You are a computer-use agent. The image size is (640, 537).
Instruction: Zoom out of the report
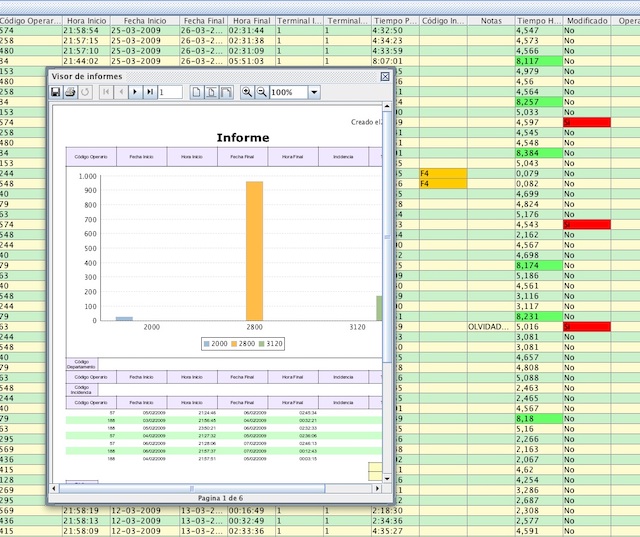262,92
